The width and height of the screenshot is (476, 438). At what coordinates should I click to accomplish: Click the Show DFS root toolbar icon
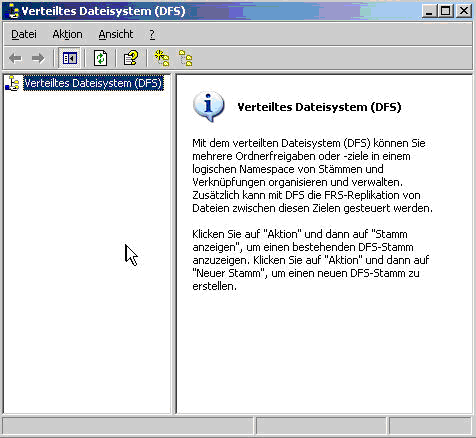click(185, 58)
